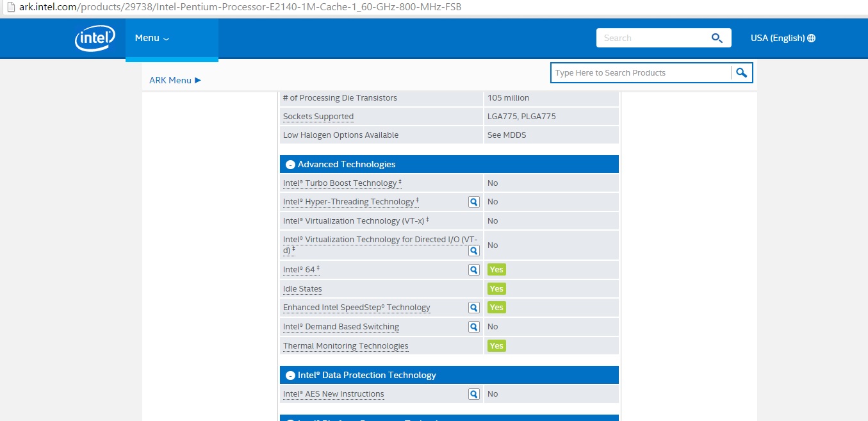This screenshot has width=868, height=421.
Task: Click the search icon for Enhanced Intel SpeedStep
Action: click(x=474, y=308)
